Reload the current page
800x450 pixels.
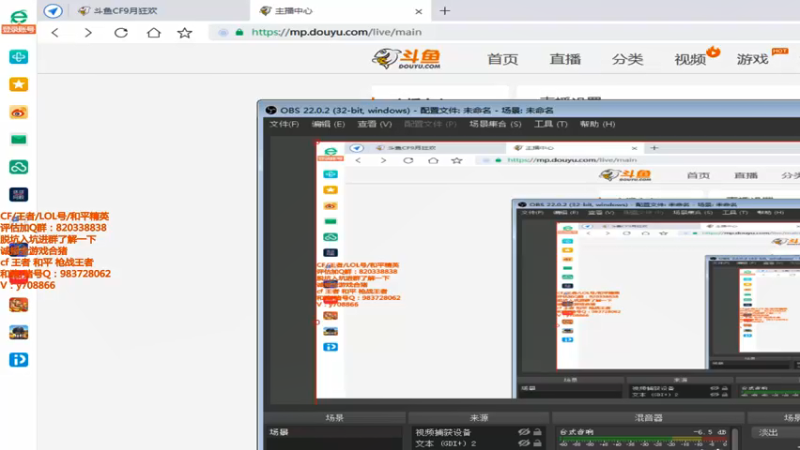(x=121, y=33)
